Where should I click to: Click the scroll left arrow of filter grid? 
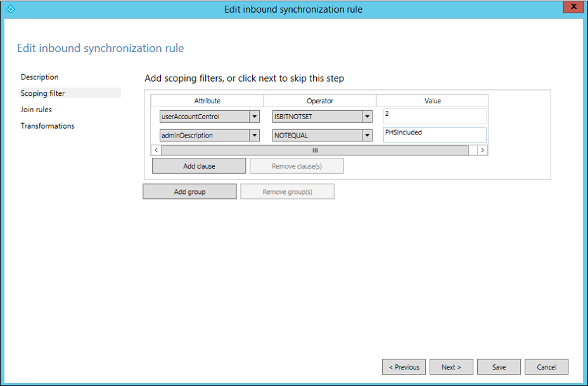coord(157,150)
